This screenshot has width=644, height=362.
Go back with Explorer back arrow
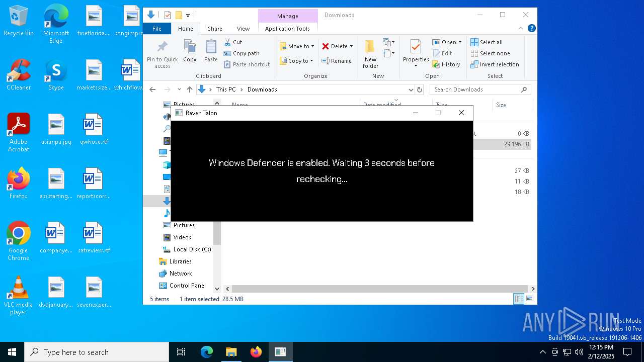click(152, 89)
